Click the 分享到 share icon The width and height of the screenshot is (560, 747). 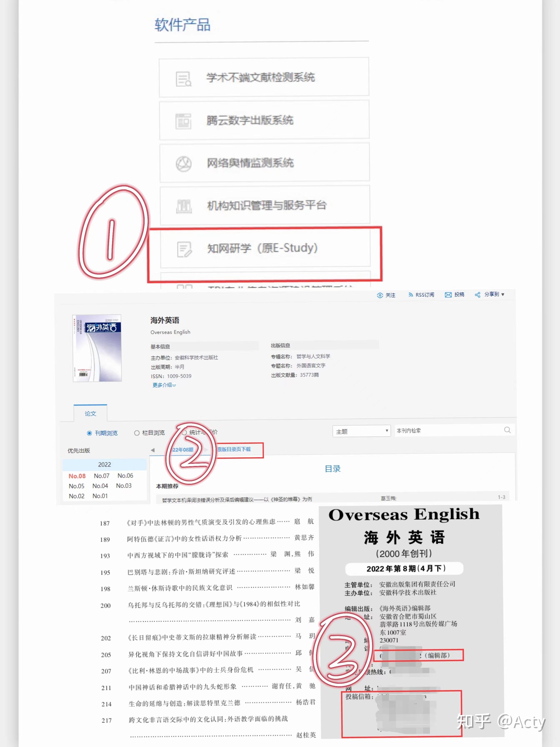click(477, 295)
